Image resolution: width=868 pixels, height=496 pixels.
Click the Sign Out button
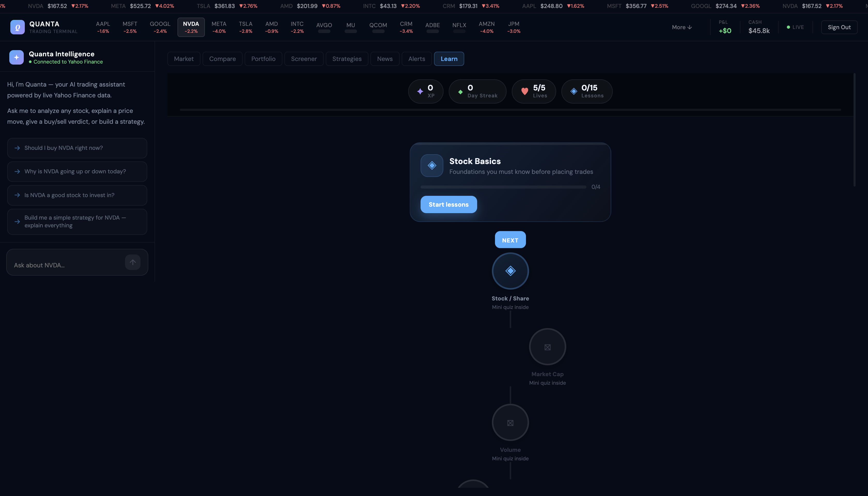click(839, 27)
